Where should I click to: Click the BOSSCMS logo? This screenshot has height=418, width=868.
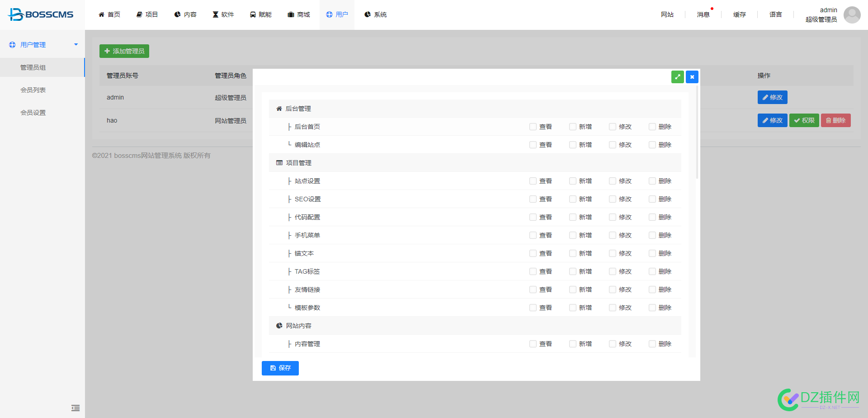tap(41, 14)
